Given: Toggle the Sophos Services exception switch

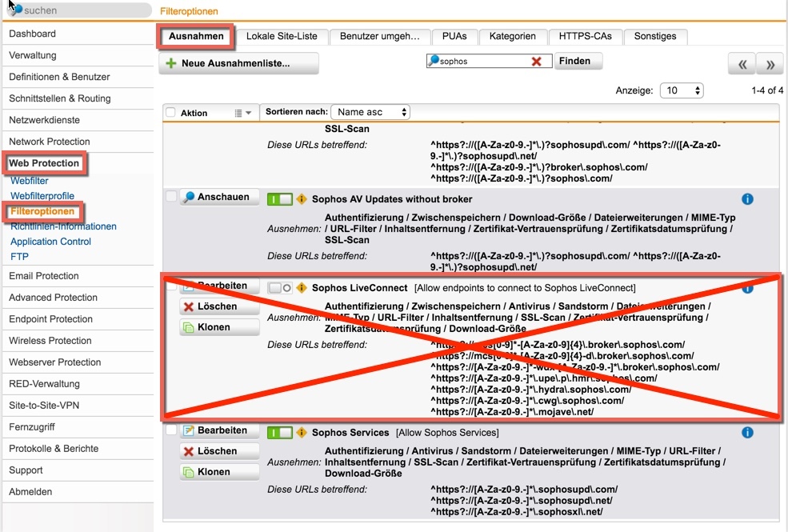Looking at the screenshot, I should (280, 433).
